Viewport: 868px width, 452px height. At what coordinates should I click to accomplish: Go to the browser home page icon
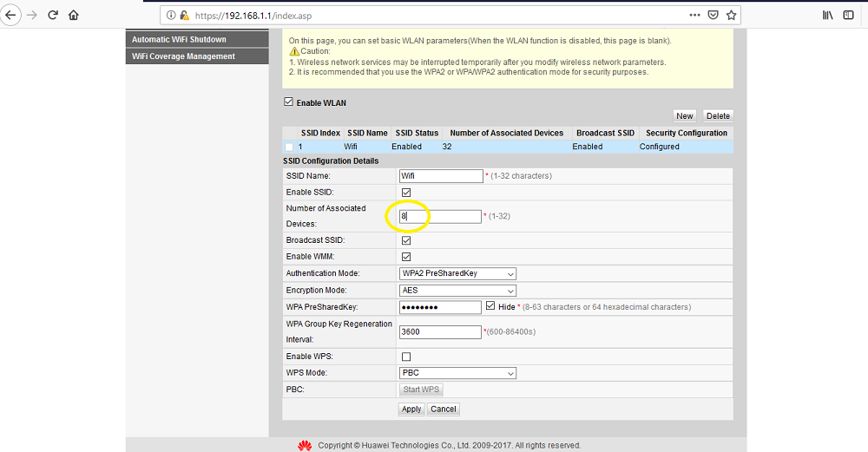coord(74,15)
